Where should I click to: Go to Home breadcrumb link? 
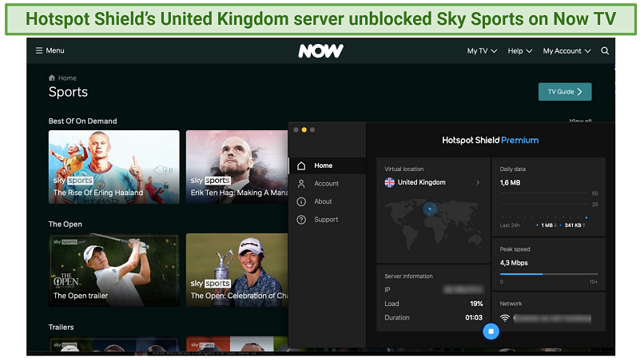pos(67,78)
